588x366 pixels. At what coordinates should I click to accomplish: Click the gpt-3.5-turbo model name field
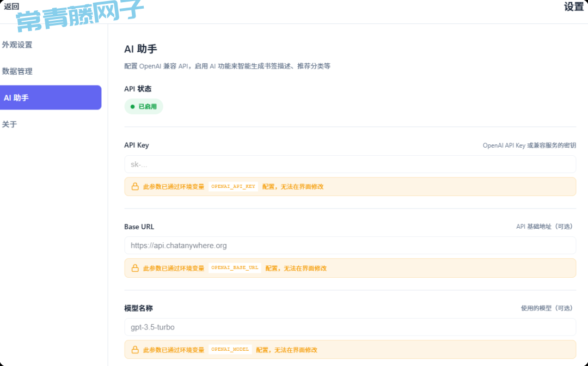(x=350, y=327)
